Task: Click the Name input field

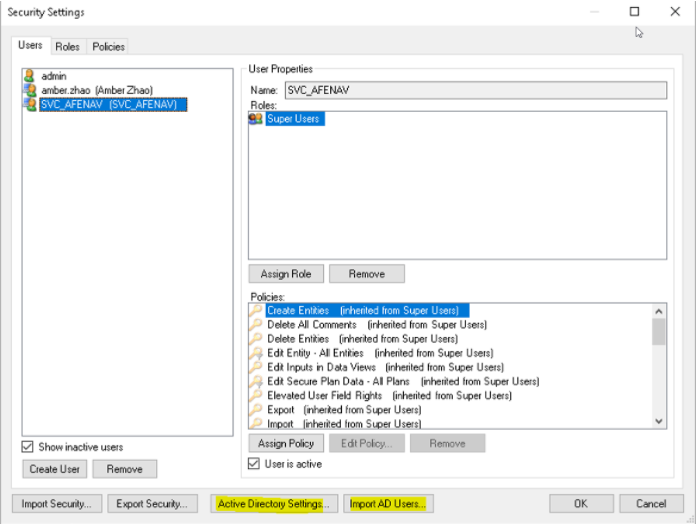Action: click(475, 90)
